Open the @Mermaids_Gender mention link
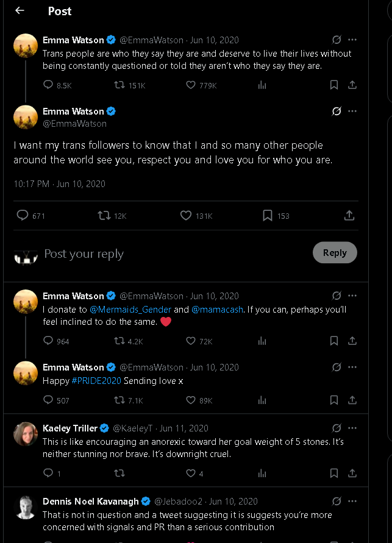Screen dimensions: 392x543 130,310
